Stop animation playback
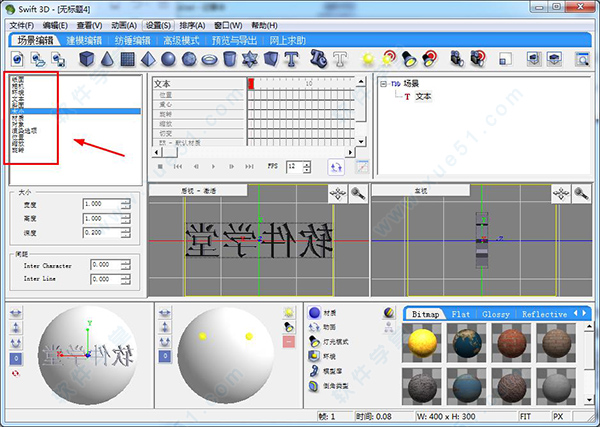Screen dimensions: 600x427 tap(161, 166)
